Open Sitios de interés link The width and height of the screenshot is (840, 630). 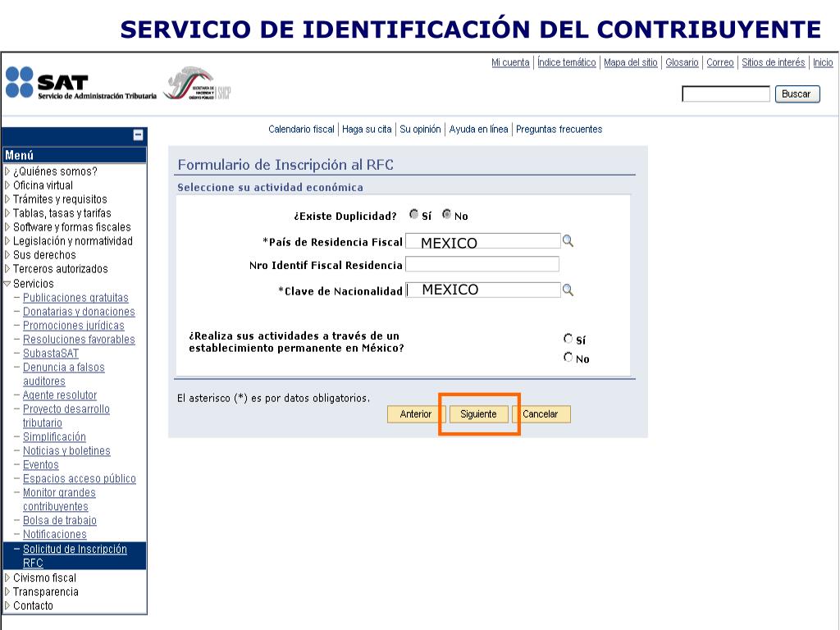click(x=773, y=62)
